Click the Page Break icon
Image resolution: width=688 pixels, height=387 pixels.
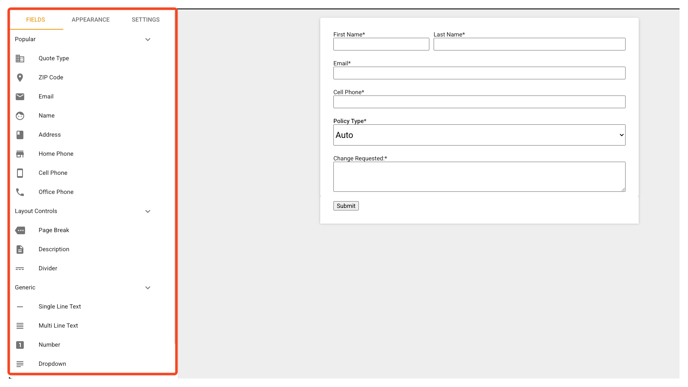[x=20, y=230]
